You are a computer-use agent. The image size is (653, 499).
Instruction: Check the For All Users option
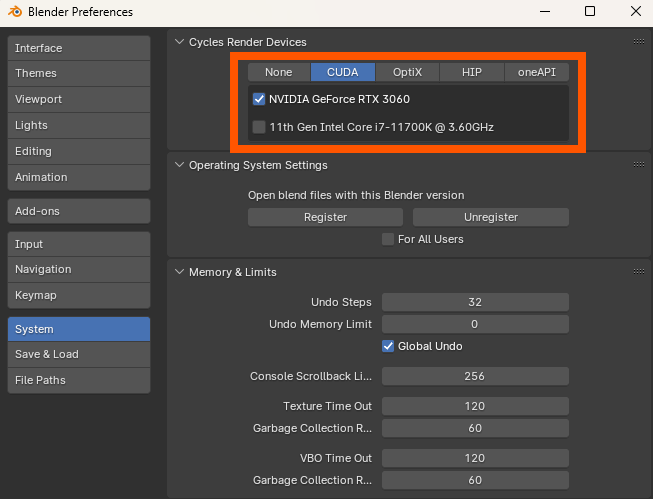pyautogui.click(x=388, y=239)
